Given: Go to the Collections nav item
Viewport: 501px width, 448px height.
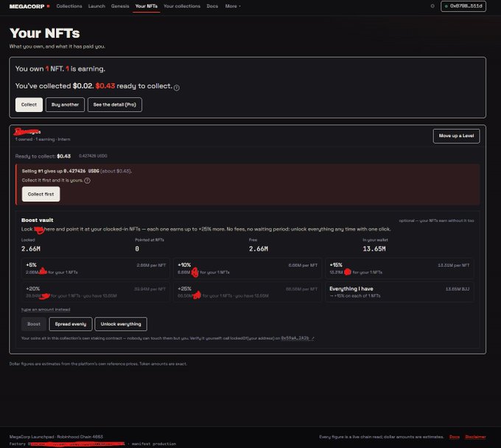Looking at the screenshot, I should (x=69, y=6).
